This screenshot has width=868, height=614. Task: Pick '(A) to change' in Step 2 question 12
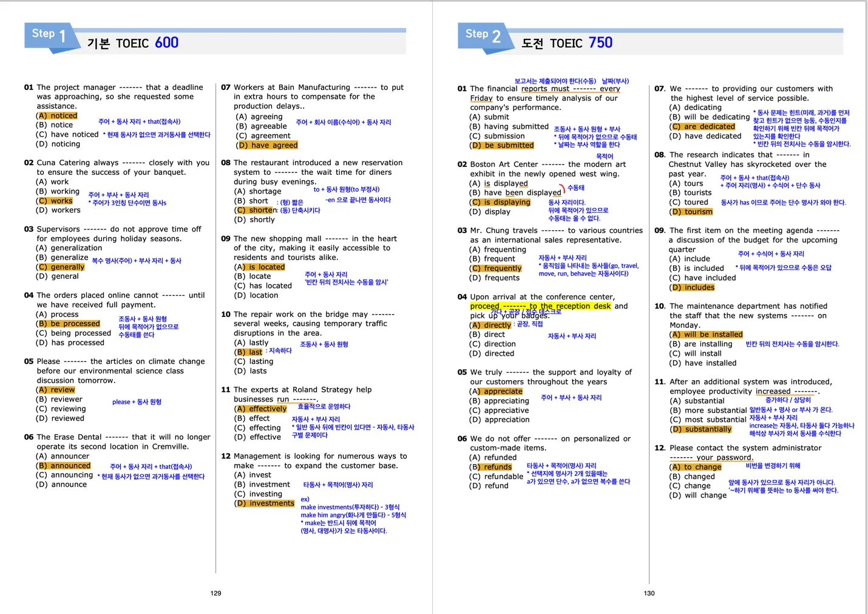pyautogui.click(x=695, y=467)
